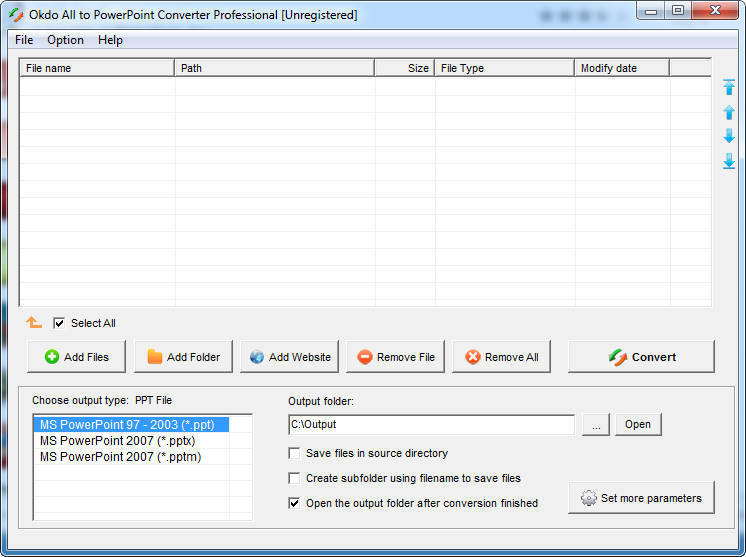
Task: Start conversion with the Convert button
Action: click(x=641, y=356)
